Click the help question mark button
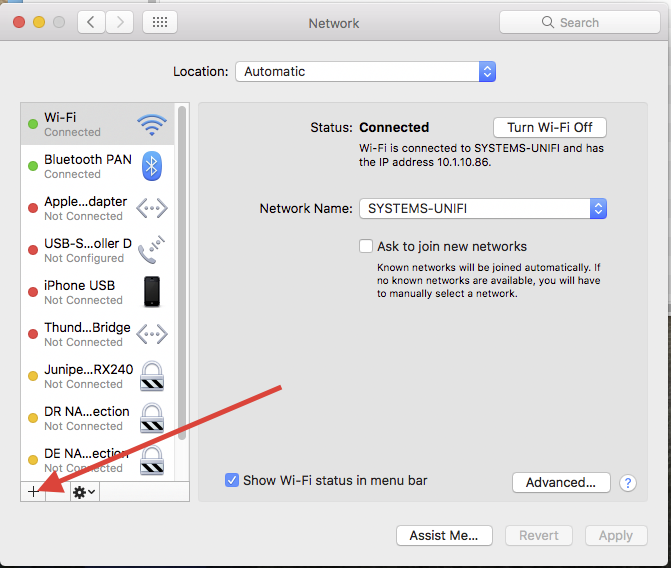This screenshot has width=671, height=568. [628, 483]
